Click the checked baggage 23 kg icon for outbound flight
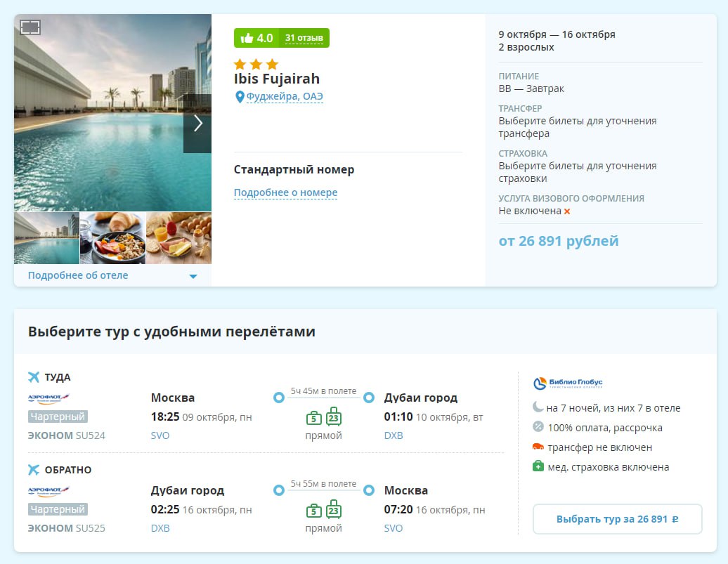 coord(334,417)
